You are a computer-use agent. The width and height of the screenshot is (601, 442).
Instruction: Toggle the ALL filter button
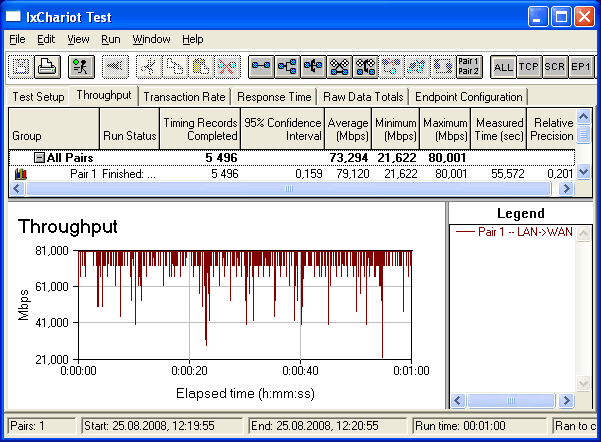[x=503, y=67]
